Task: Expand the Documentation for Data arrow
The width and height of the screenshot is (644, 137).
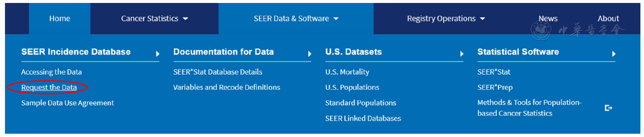Action: click(309, 54)
